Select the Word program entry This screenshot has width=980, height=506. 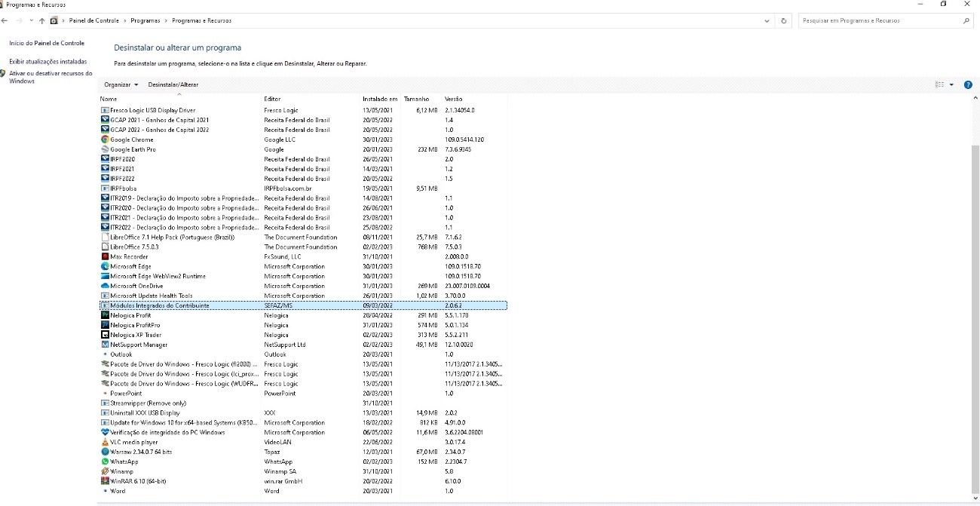(x=303, y=491)
